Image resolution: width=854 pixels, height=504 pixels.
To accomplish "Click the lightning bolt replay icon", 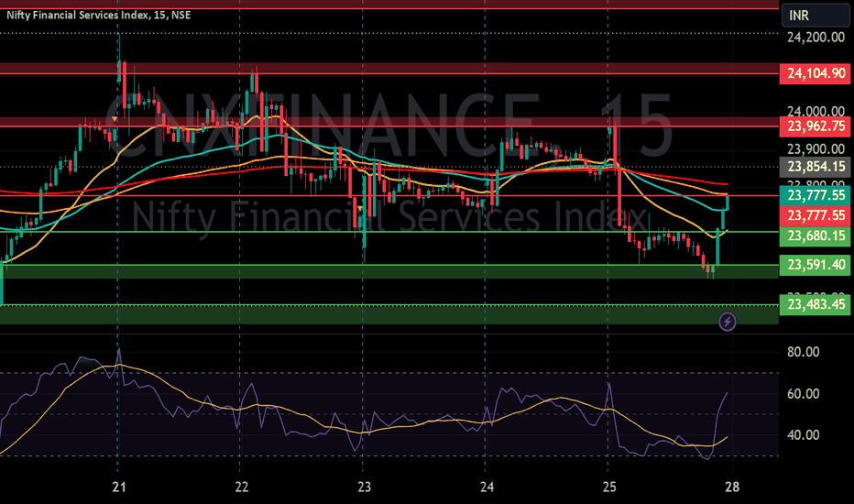I will click(x=728, y=322).
